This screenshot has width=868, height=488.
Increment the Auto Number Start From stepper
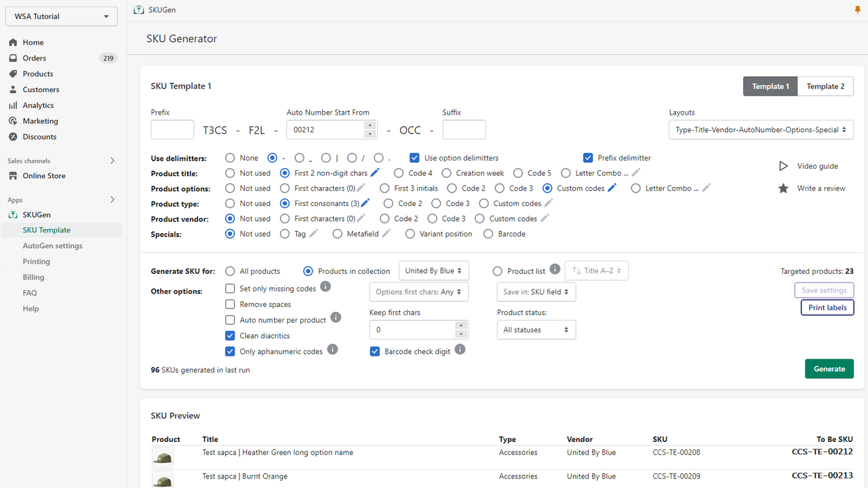(x=370, y=125)
